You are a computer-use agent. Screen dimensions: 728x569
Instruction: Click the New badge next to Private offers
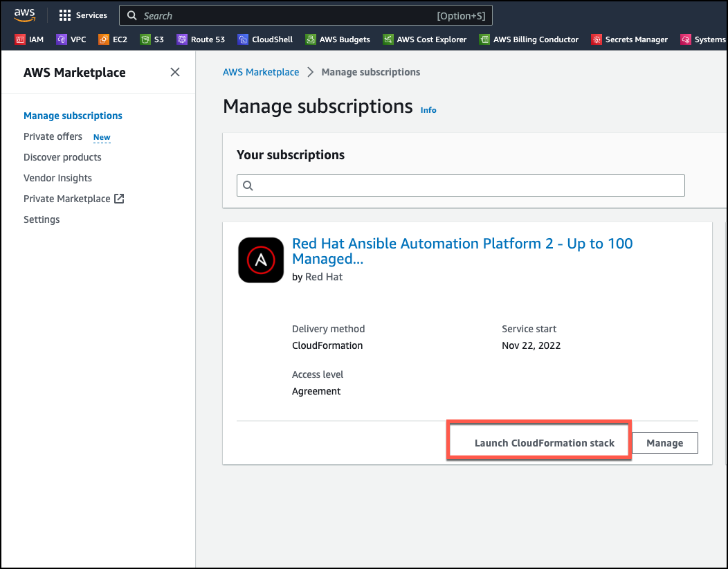point(102,138)
